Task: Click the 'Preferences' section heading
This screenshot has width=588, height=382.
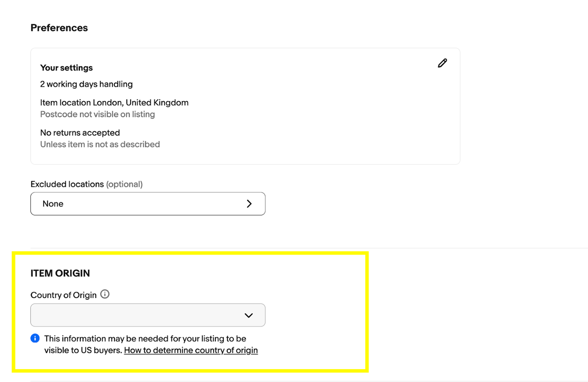Action: pos(59,28)
